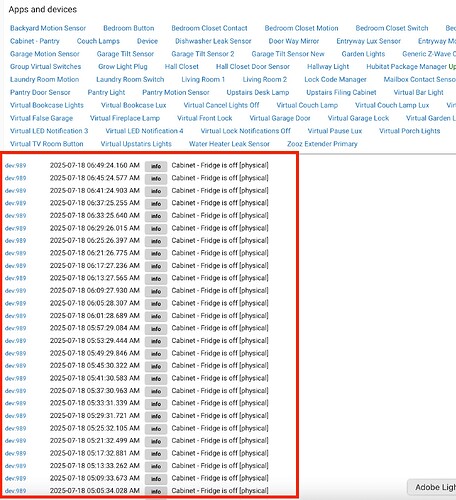Select Virtual Fireplace Lamp link
456x500 pixels.
tap(125, 118)
